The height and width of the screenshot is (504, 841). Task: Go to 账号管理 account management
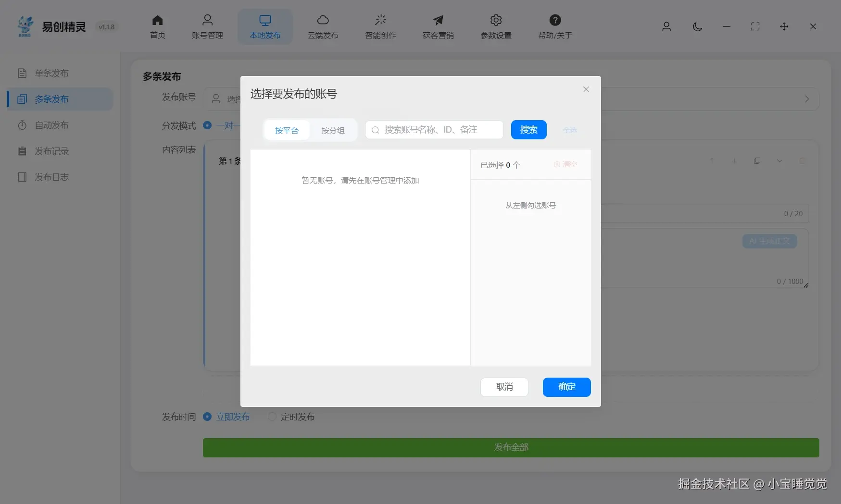click(x=207, y=26)
